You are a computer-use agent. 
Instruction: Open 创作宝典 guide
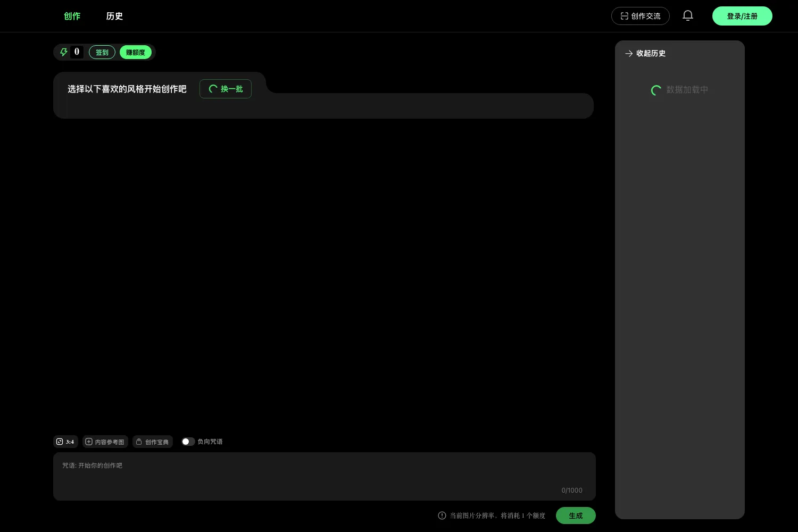coord(152,442)
